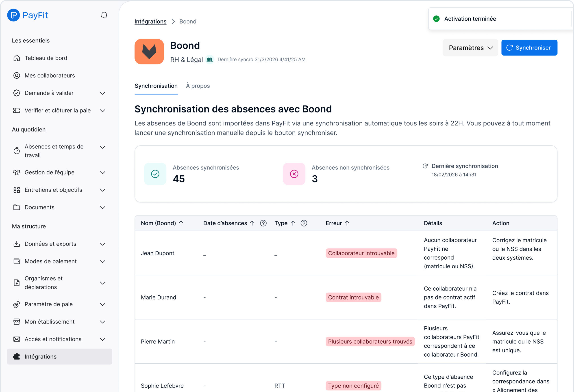
Task: Click the Dernière synchronisation refresh icon
Action: click(x=425, y=166)
